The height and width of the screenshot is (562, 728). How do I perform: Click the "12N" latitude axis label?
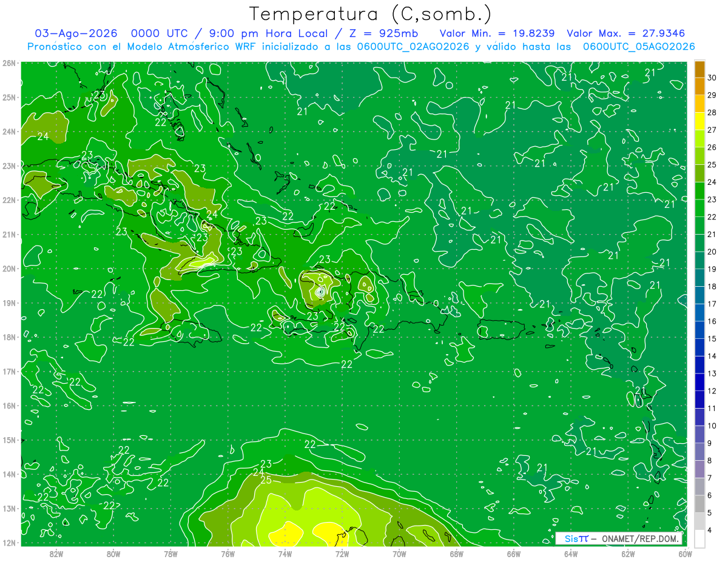tap(9, 543)
